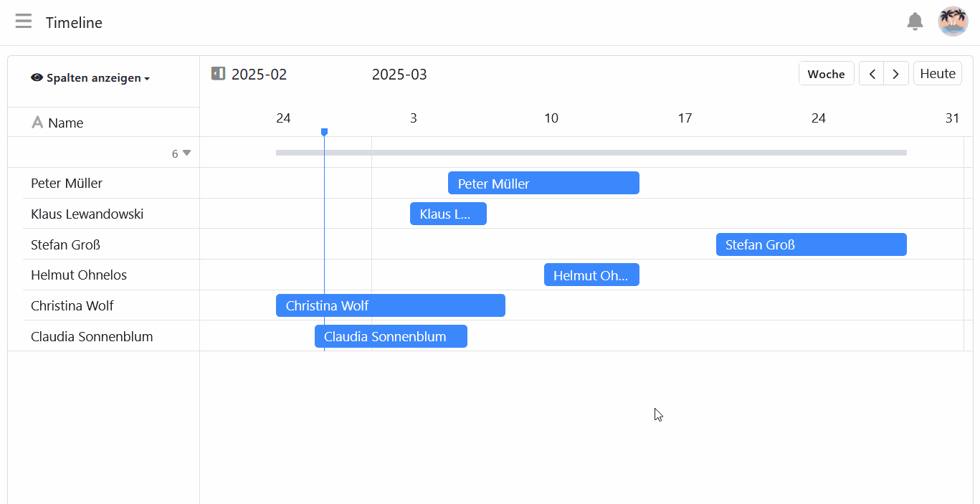Open the notifications bell
The width and height of the screenshot is (980, 504).
click(x=915, y=22)
